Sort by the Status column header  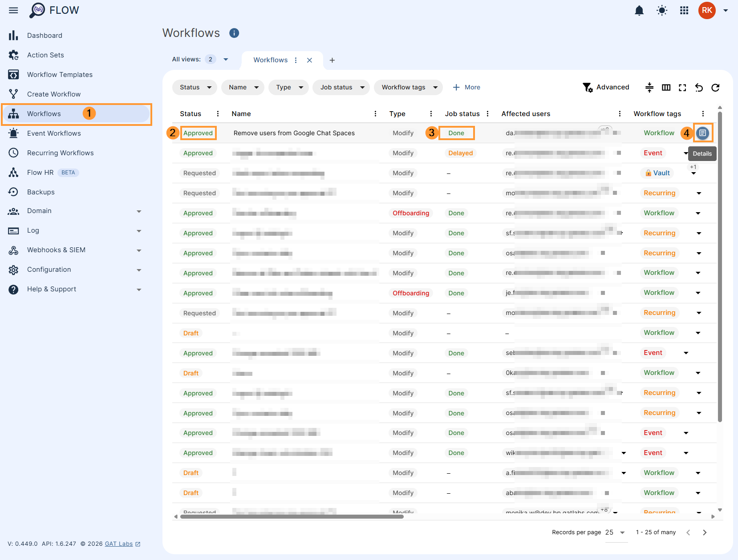point(191,114)
